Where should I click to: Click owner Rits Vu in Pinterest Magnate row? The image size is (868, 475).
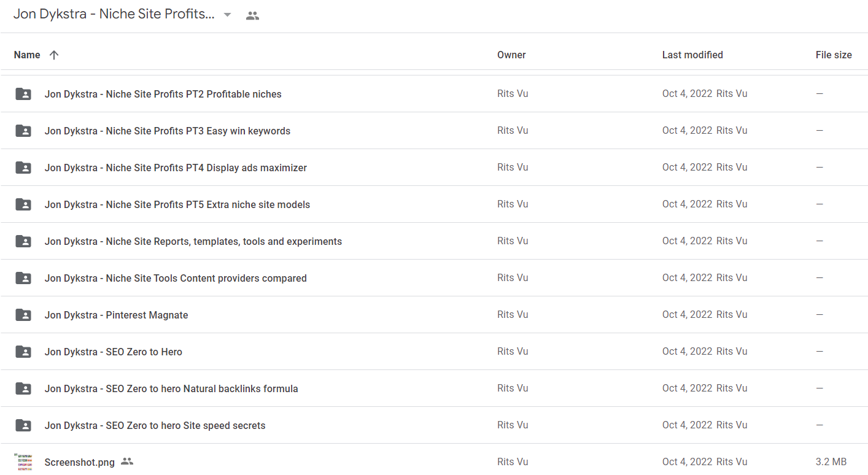tap(513, 314)
